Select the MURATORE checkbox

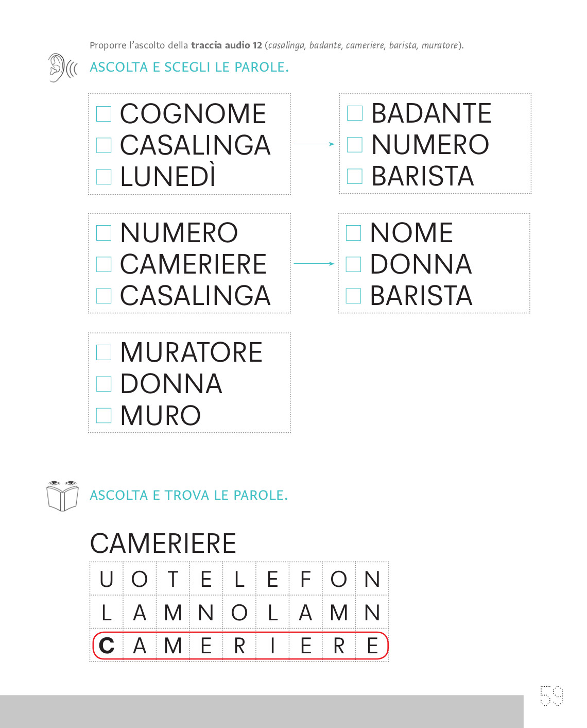coord(104,352)
